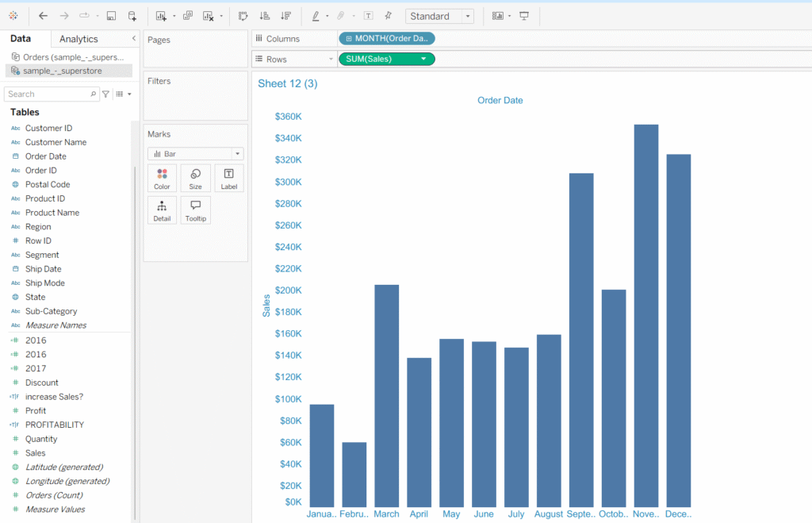The height and width of the screenshot is (523, 812).
Task: Click the Save icon in toolbar
Action: (111, 16)
